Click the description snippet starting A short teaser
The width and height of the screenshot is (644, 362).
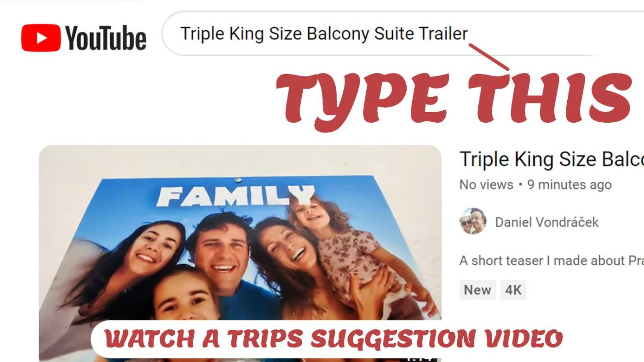(x=552, y=260)
